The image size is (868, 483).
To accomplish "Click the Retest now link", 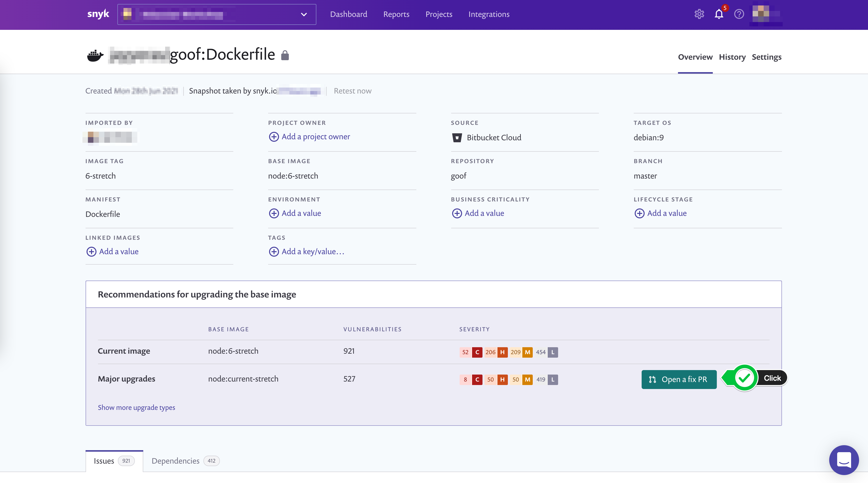I will click(x=352, y=91).
